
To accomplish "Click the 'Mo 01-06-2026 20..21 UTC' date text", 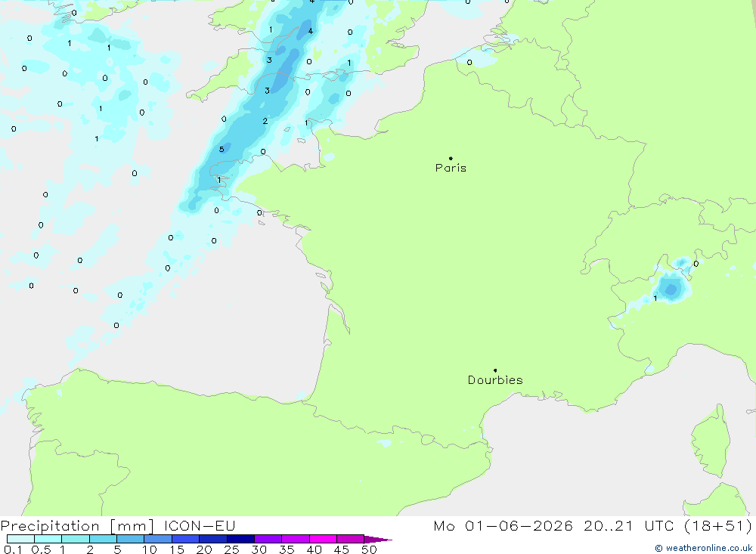I will 553,525.
